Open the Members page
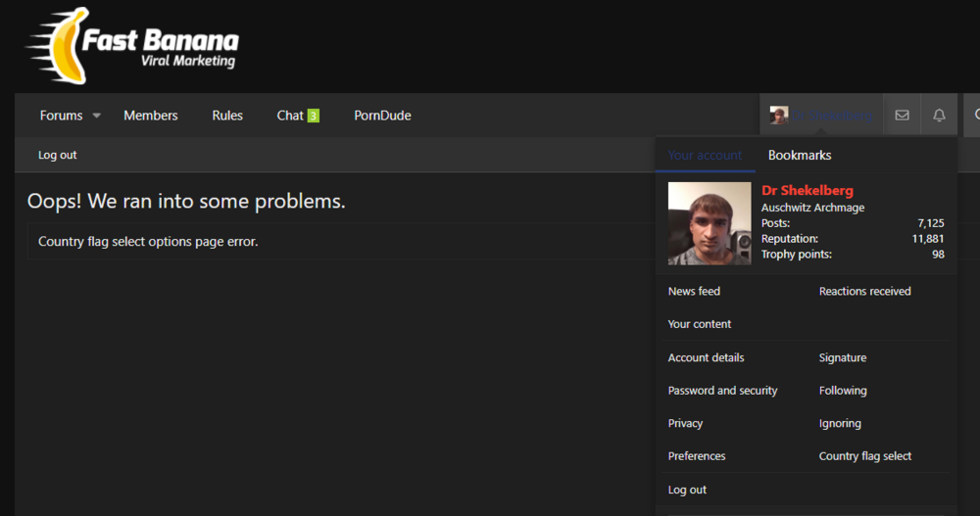This screenshot has height=516, width=980. [x=150, y=116]
